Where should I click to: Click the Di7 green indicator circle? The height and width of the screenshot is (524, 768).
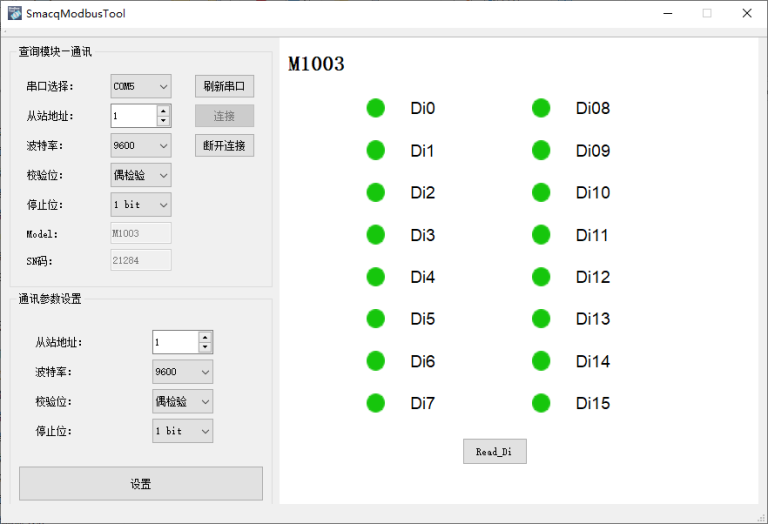(x=376, y=403)
